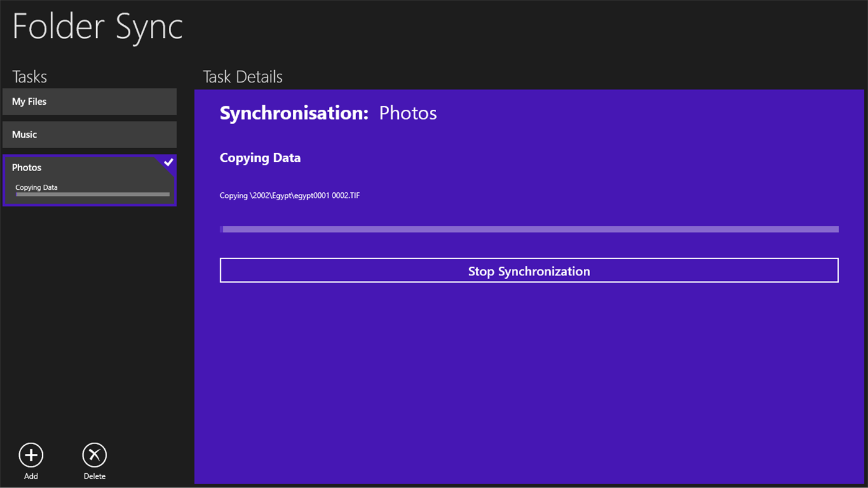The image size is (868, 488).
Task: Expand the Photos task entry
Action: pos(89,180)
